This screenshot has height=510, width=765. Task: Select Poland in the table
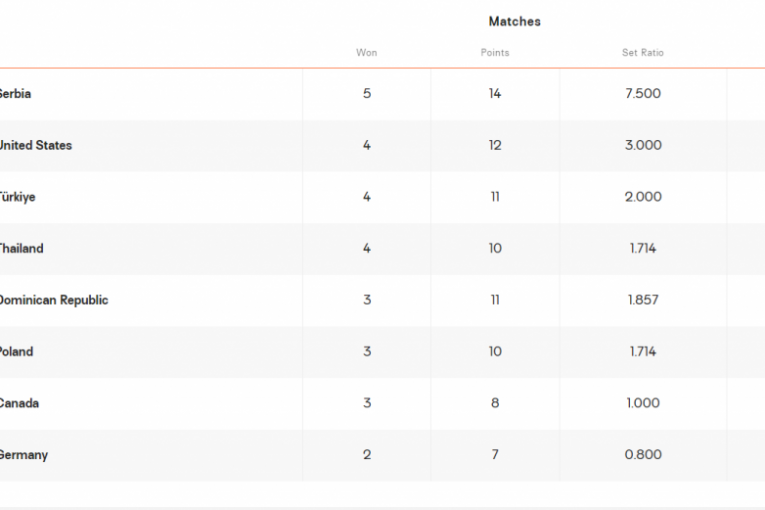point(17,352)
